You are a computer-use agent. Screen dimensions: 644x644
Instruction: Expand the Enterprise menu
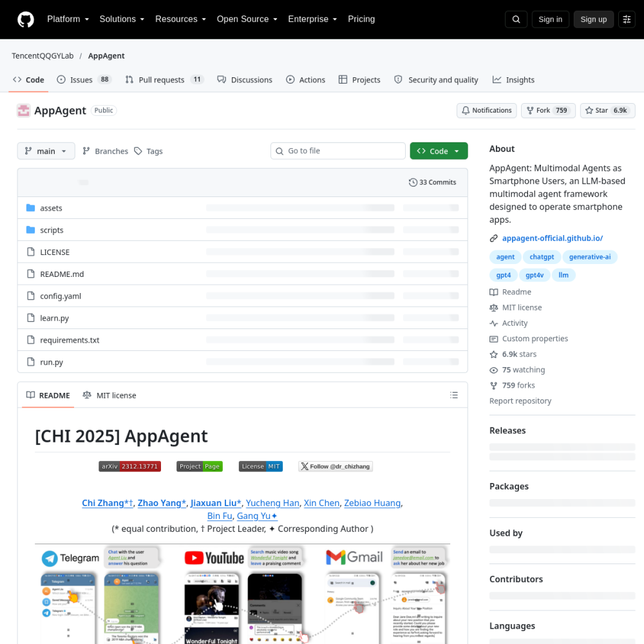coord(312,19)
